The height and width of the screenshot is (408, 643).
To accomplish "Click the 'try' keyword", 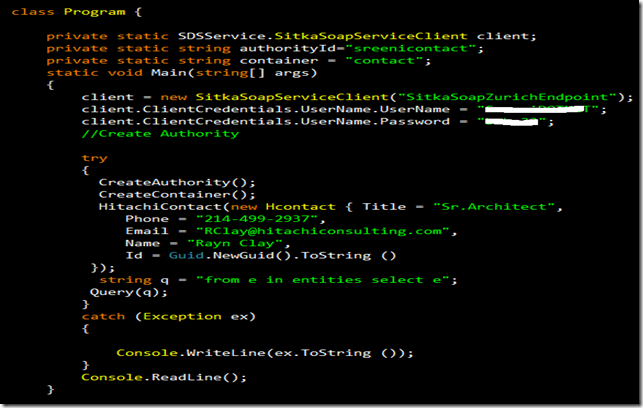I will coord(94,158).
